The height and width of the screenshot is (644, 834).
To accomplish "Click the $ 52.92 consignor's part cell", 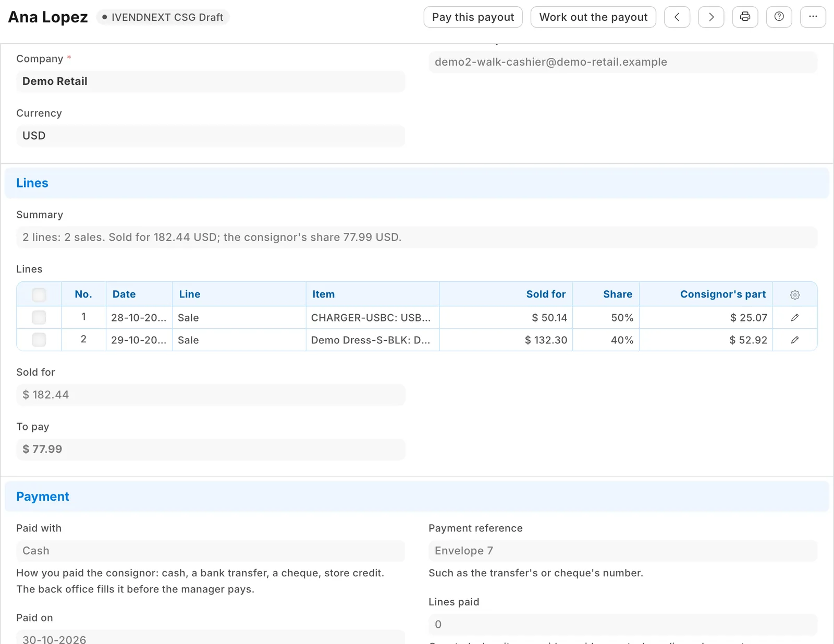I will pos(706,340).
